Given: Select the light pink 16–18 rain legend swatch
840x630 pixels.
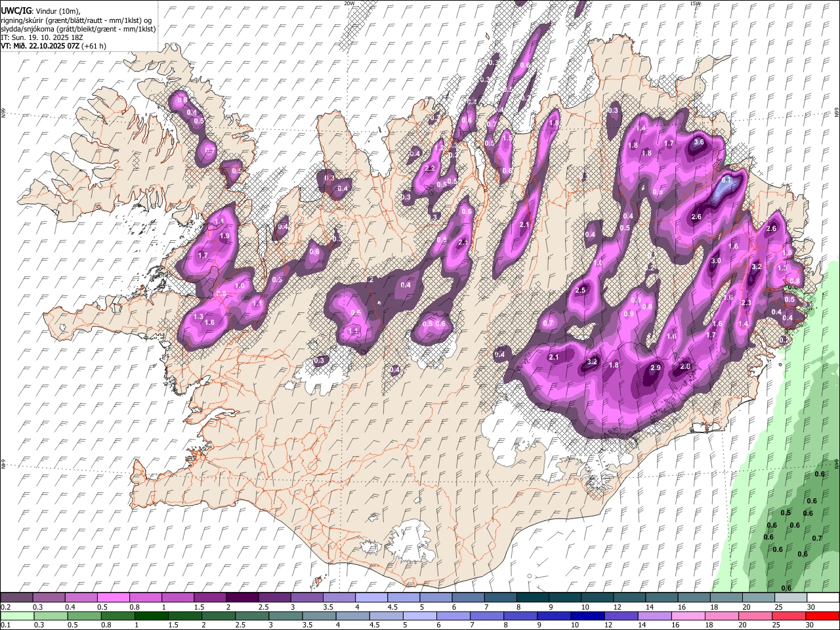Looking at the screenshot, I should (688, 616).
